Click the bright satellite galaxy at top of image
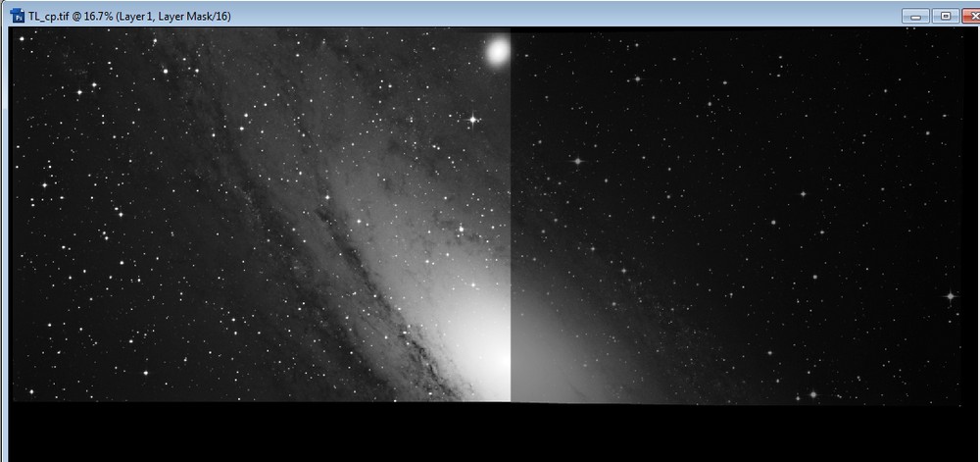The image size is (980, 462). (x=498, y=50)
